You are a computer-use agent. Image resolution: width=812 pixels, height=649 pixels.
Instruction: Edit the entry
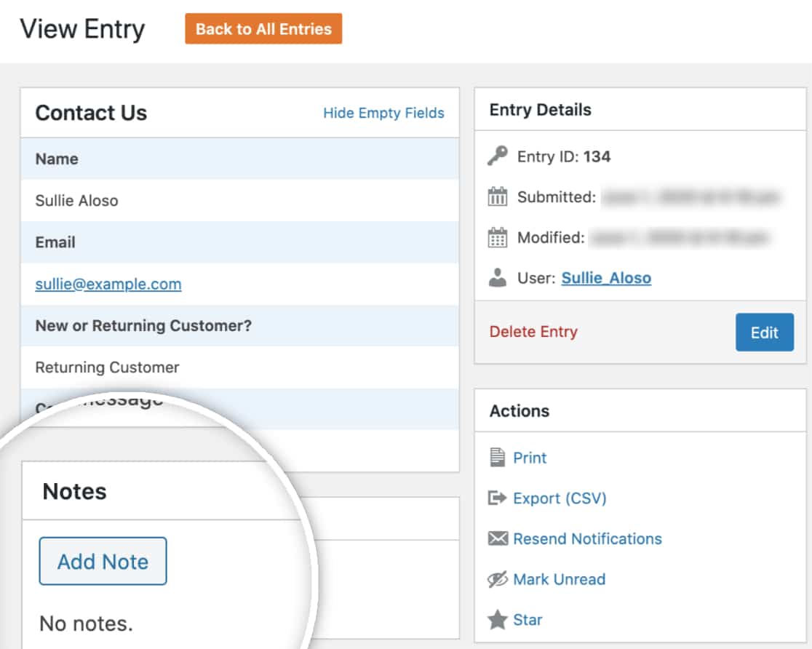765,332
